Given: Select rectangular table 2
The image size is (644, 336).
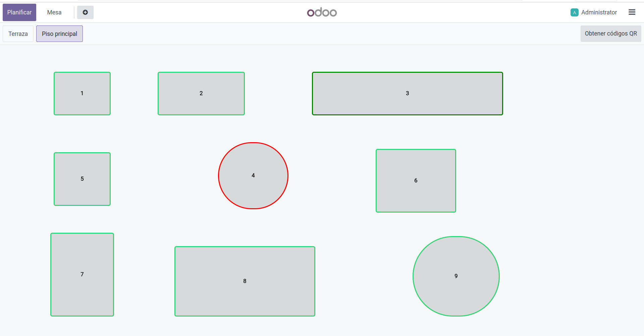Looking at the screenshot, I should pyautogui.click(x=201, y=94).
